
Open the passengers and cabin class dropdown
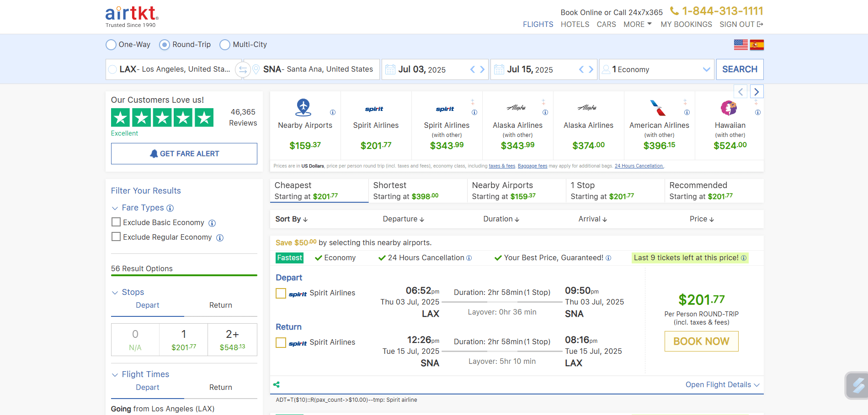656,69
